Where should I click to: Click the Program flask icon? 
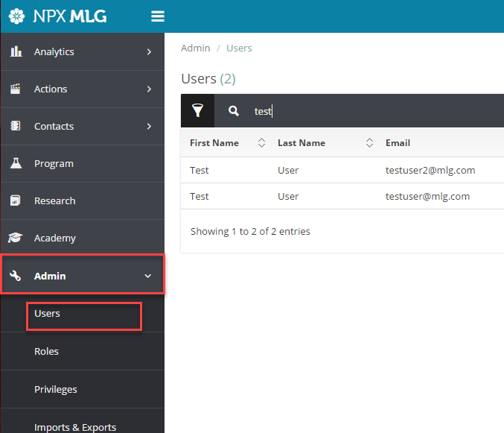point(16,163)
